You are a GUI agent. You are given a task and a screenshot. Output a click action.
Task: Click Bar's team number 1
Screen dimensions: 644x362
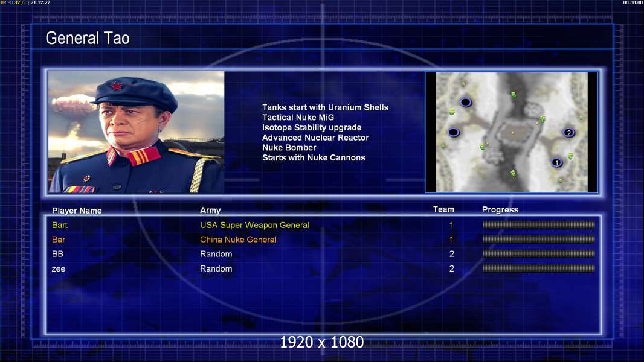point(451,240)
